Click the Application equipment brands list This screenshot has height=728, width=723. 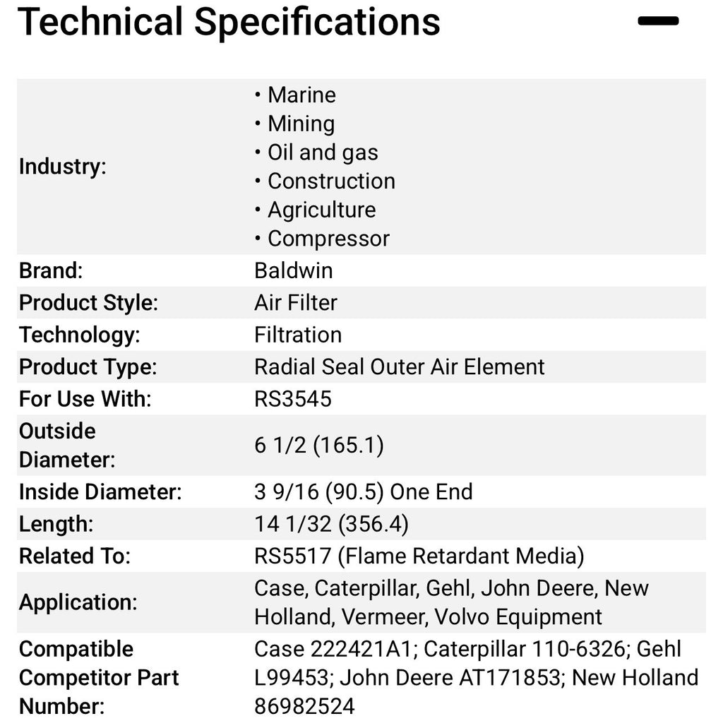point(451,602)
